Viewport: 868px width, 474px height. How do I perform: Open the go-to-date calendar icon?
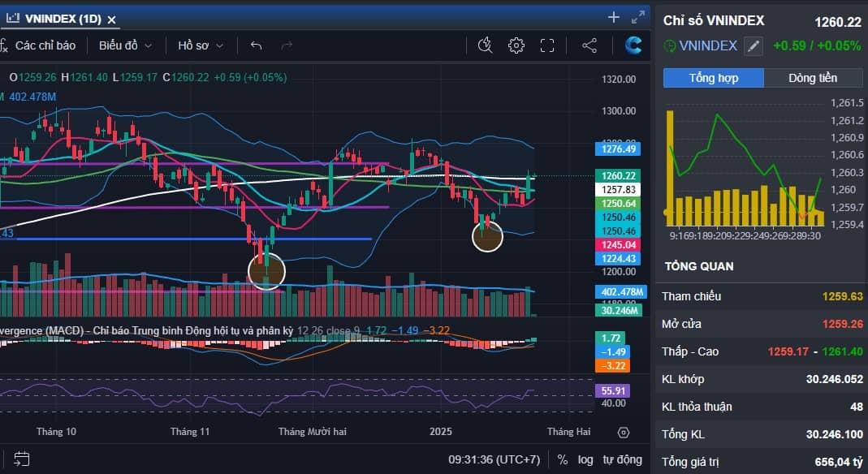pos(22,459)
